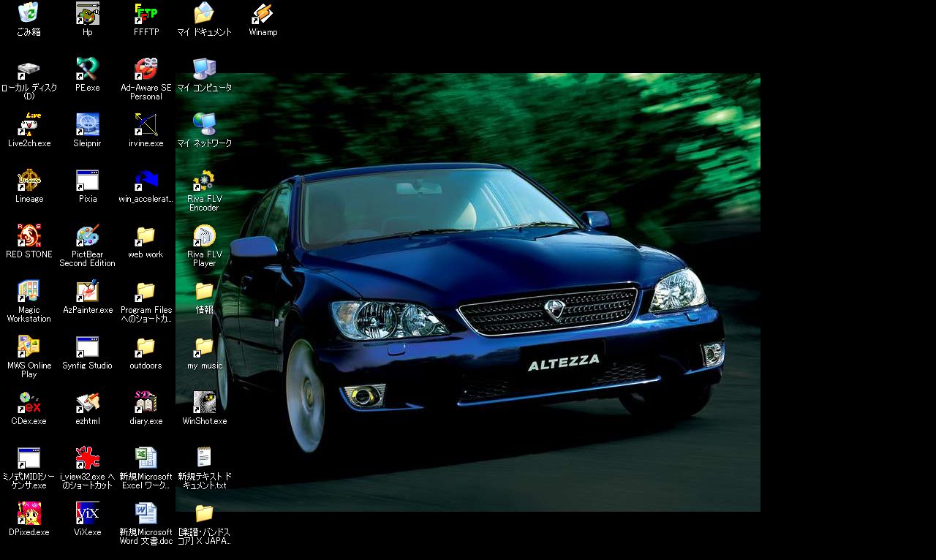Launch the Synfig Studio shortcut
This screenshot has height=560, width=936.
pos(88,347)
